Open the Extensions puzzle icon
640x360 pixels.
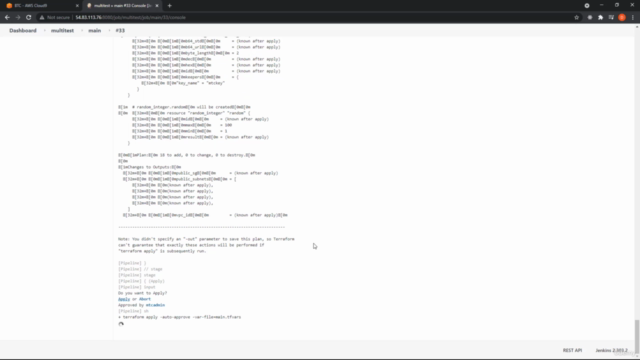[x=600, y=18]
